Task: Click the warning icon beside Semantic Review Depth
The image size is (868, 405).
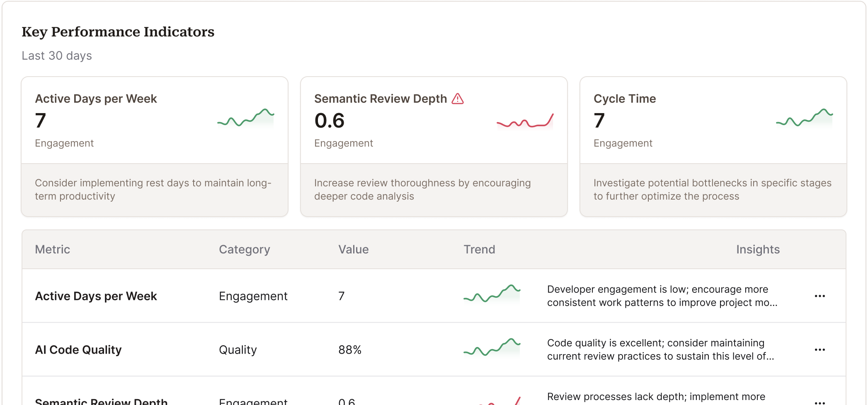Action: click(x=457, y=99)
